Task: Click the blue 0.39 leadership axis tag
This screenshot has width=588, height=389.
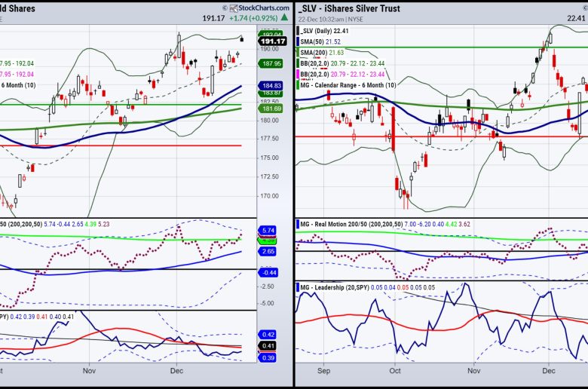Action: tap(268, 358)
